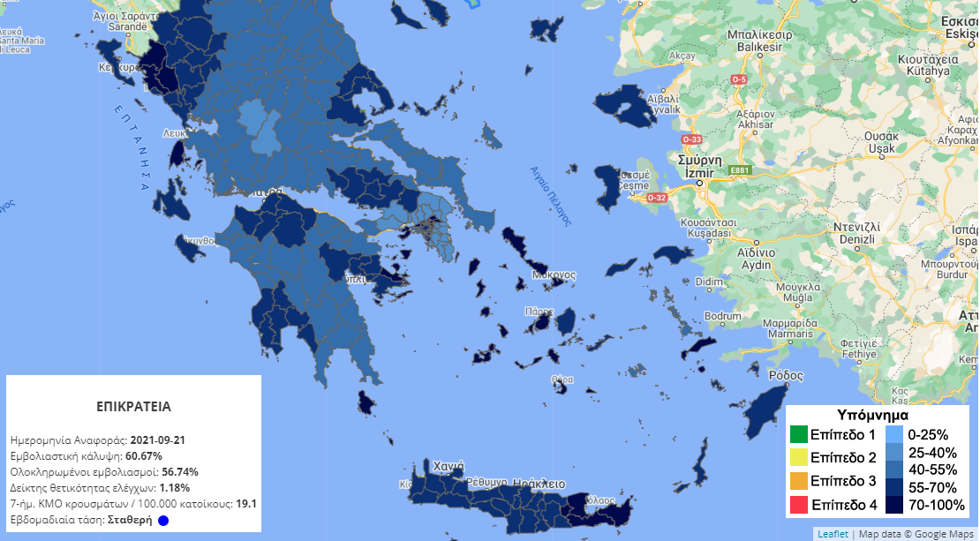The width and height of the screenshot is (980, 541).
Task: Click the Bodrum town label
Action: pos(722,316)
